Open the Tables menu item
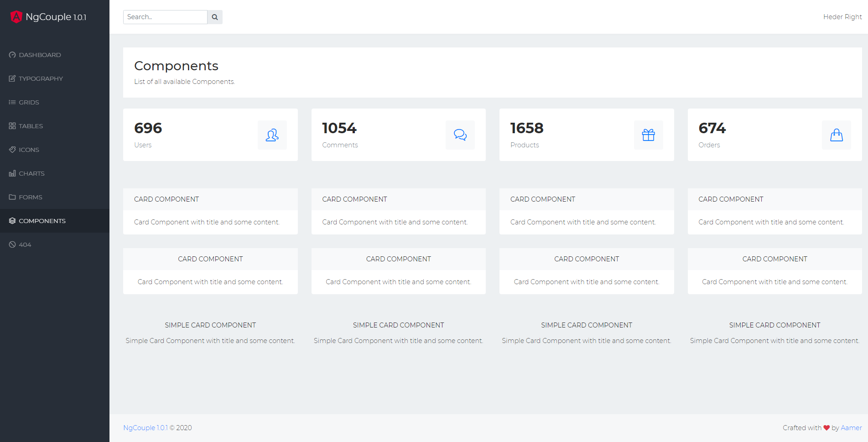This screenshot has height=442, width=868. tap(55, 126)
